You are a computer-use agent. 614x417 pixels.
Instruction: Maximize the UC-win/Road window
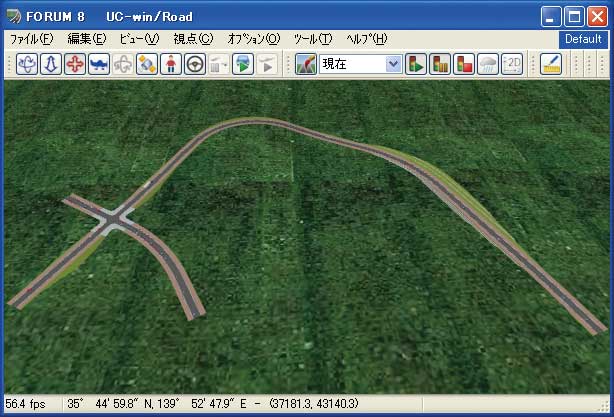coord(574,17)
